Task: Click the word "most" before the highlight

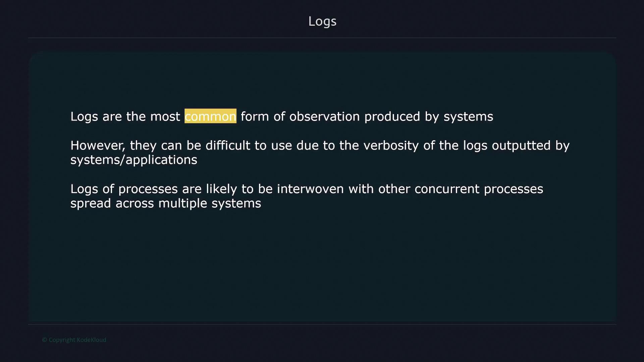Action: click(165, 117)
